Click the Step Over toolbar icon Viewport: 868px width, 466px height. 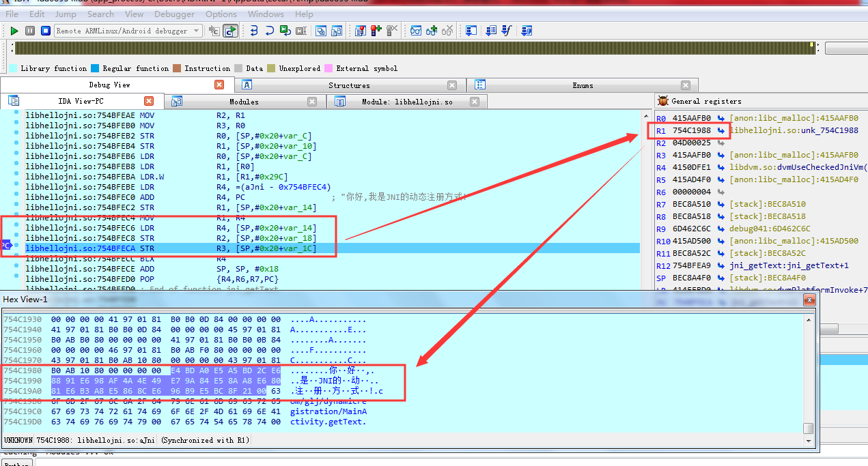click(270, 31)
